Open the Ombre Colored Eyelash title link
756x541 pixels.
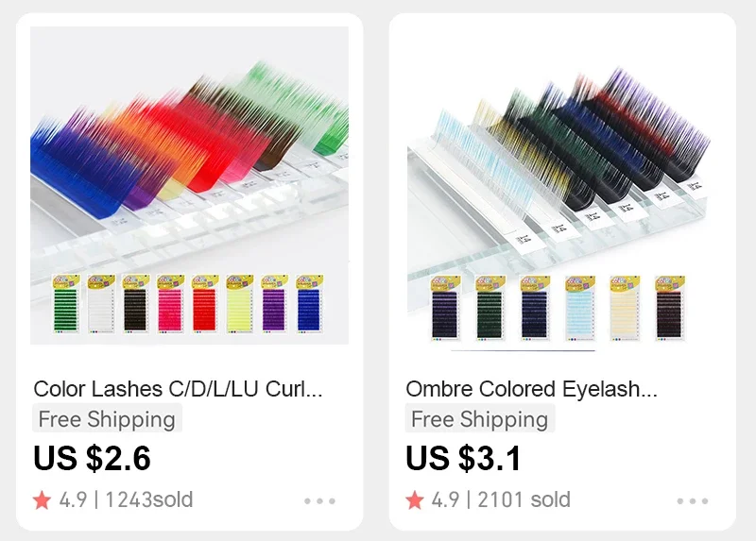531,389
